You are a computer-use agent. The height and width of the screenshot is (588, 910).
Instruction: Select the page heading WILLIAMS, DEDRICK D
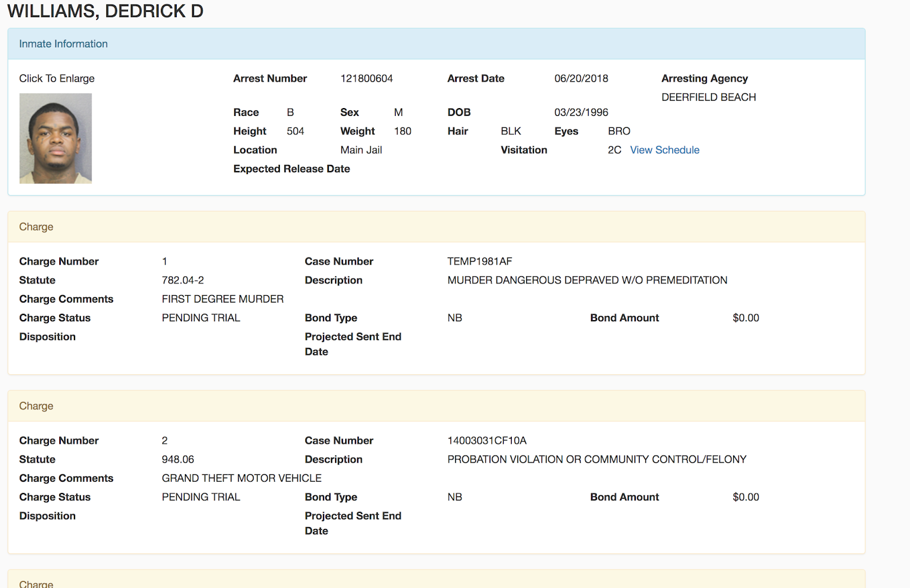[105, 11]
